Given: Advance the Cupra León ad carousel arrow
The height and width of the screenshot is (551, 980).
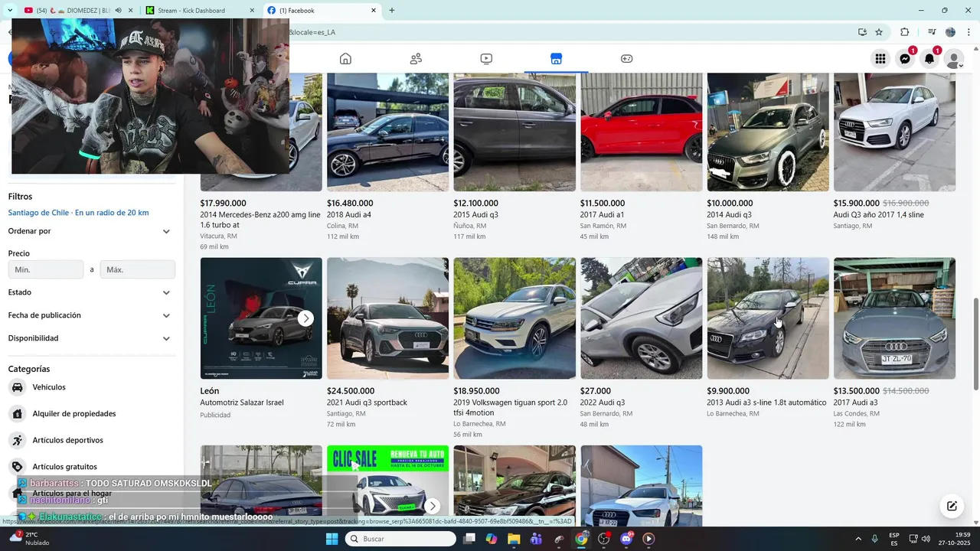Looking at the screenshot, I should tap(305, 318).
